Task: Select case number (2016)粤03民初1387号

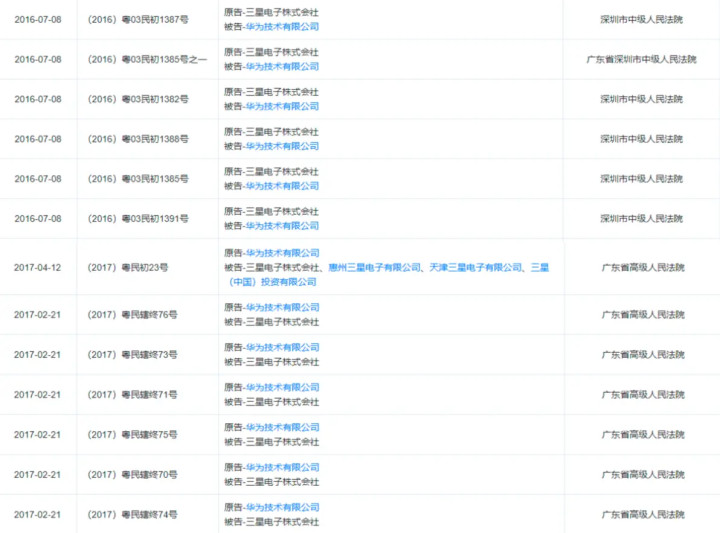Action: coord(138,20)
